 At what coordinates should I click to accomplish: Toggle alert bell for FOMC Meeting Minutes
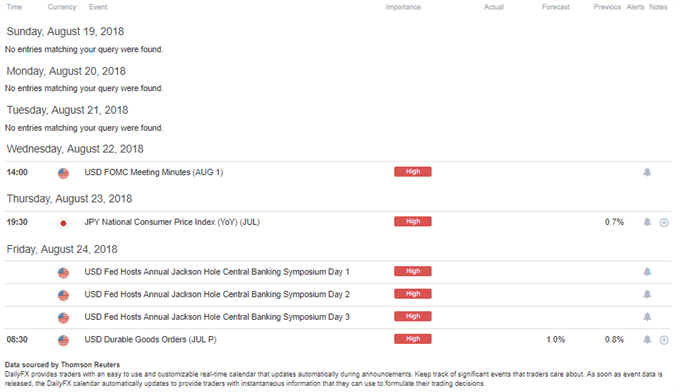click(x=647, y=173)
